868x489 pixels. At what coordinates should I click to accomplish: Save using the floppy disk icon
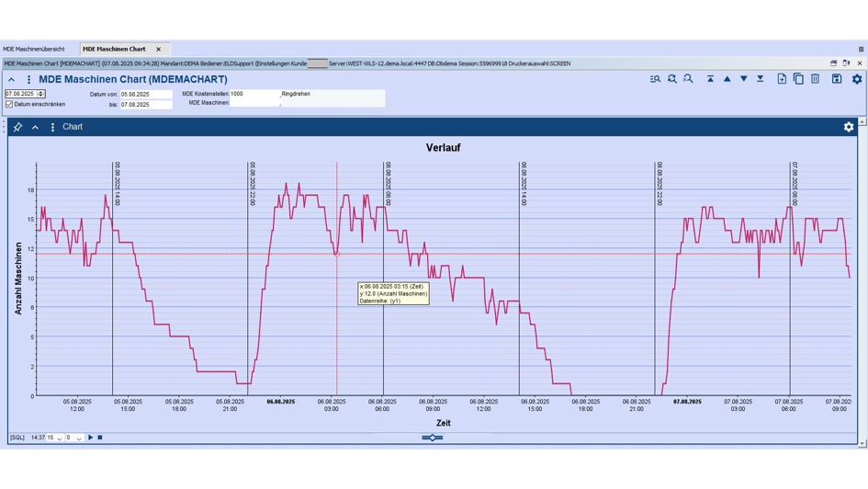click(837, 79)
